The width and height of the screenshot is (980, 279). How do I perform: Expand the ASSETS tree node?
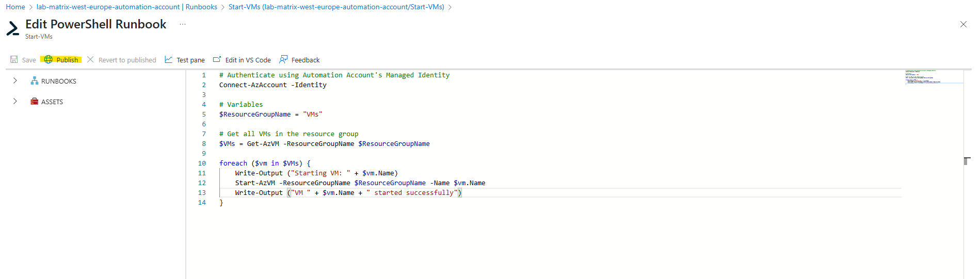point(15,102)
